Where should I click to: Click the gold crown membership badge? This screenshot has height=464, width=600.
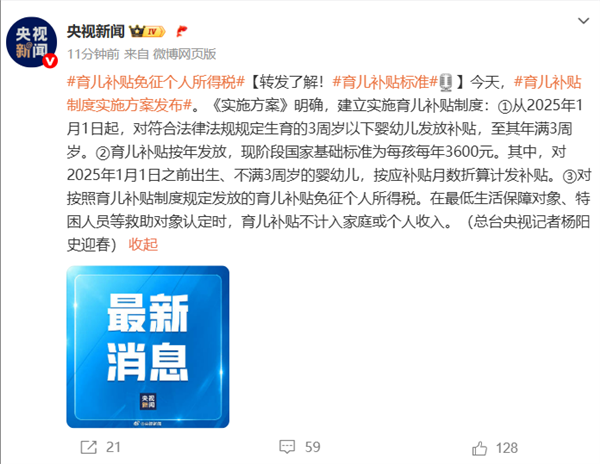tap(147, 31)
